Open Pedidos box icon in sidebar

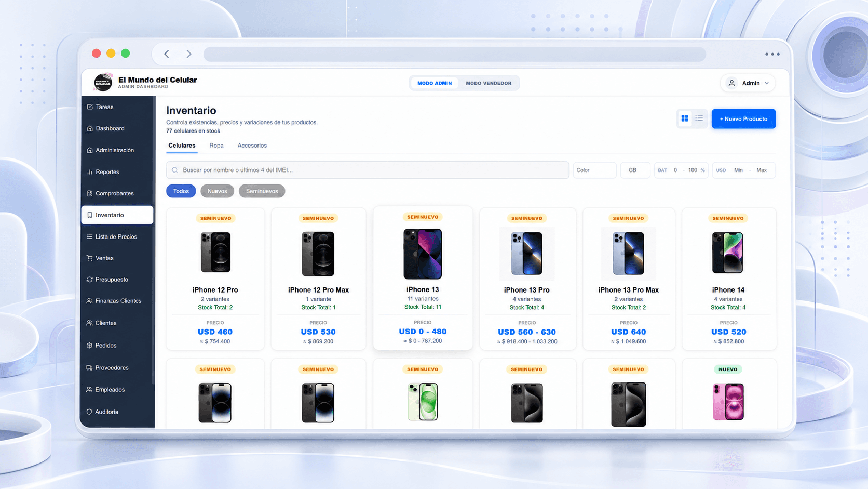tap(90, 345)
